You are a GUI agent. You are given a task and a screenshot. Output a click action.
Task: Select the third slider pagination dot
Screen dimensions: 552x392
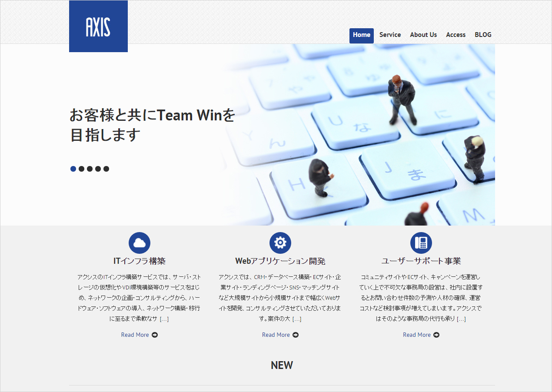click(90, 169)
